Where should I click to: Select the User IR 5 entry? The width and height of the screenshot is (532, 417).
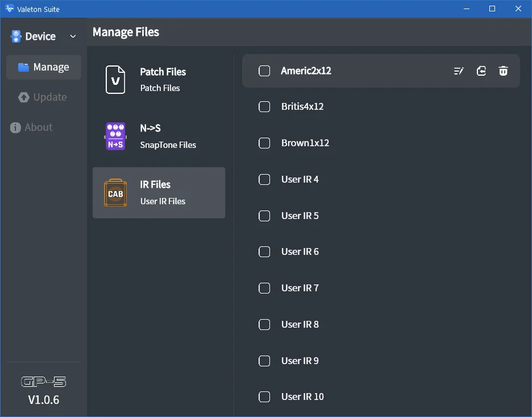381,216
